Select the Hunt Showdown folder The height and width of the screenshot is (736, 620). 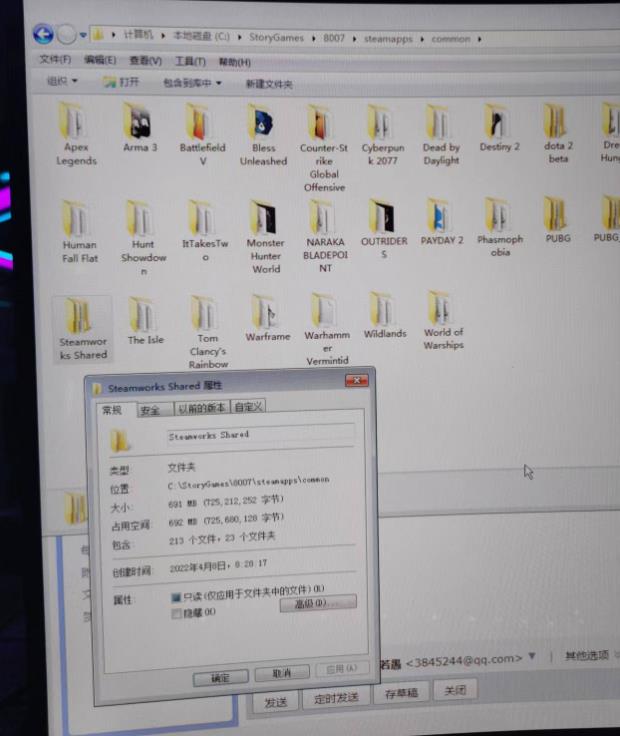click(143, 238)
